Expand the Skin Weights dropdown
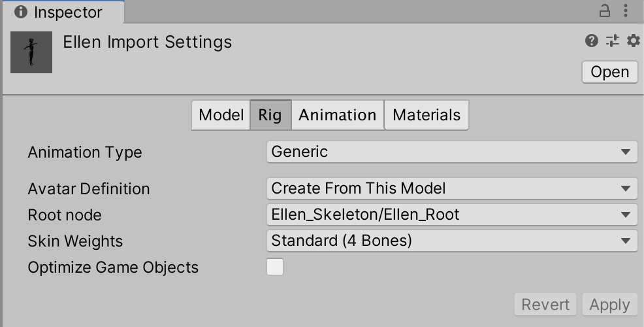 pyautogui.click(x=451, y=241)
